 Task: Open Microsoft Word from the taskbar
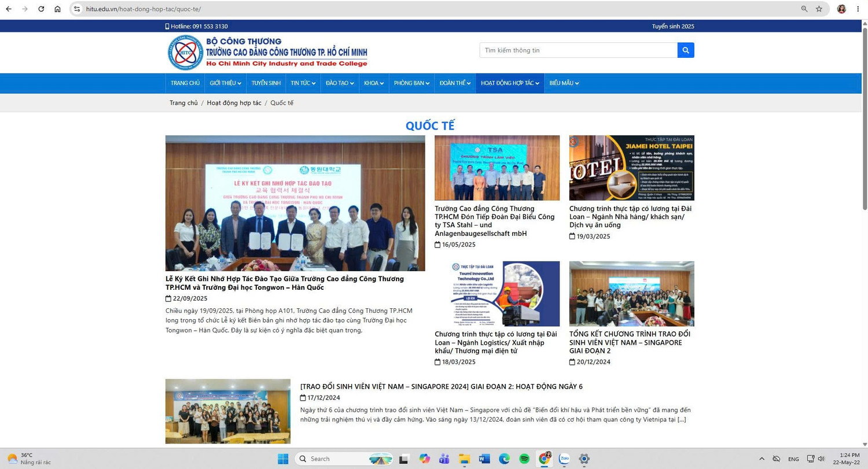(484, 459)
